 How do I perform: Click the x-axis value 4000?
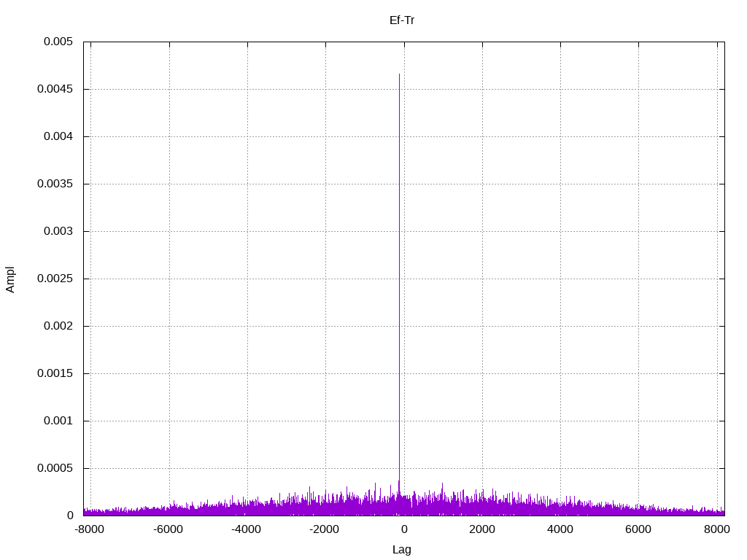(560, 529)
